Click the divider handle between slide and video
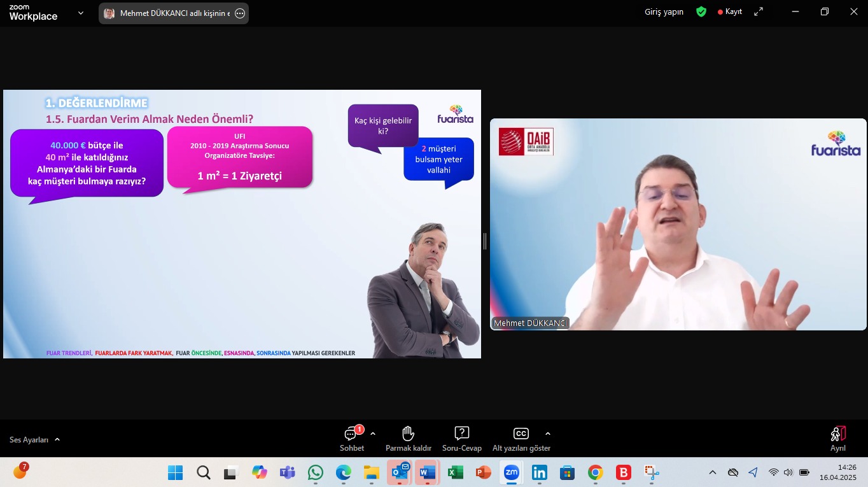The width and height of the screenshot is (868, 487). (x=485, y=241)
